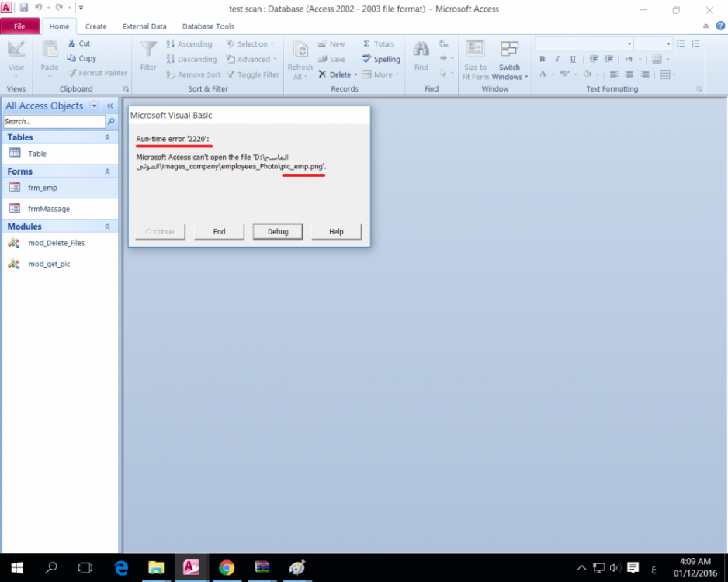This screenshot has height=582, width=728.
Task: Click the center text alignment icon
Action: [x=629, y=74]
